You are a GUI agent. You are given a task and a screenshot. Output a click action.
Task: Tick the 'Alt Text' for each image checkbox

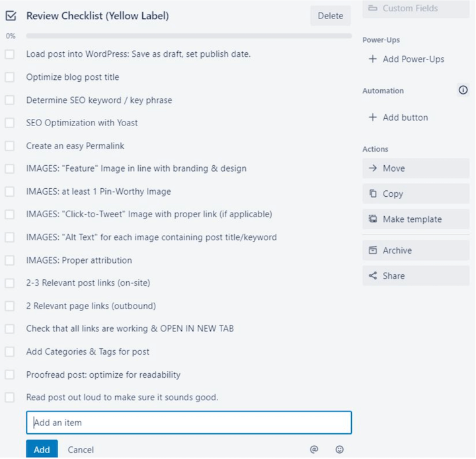point(10,237)
